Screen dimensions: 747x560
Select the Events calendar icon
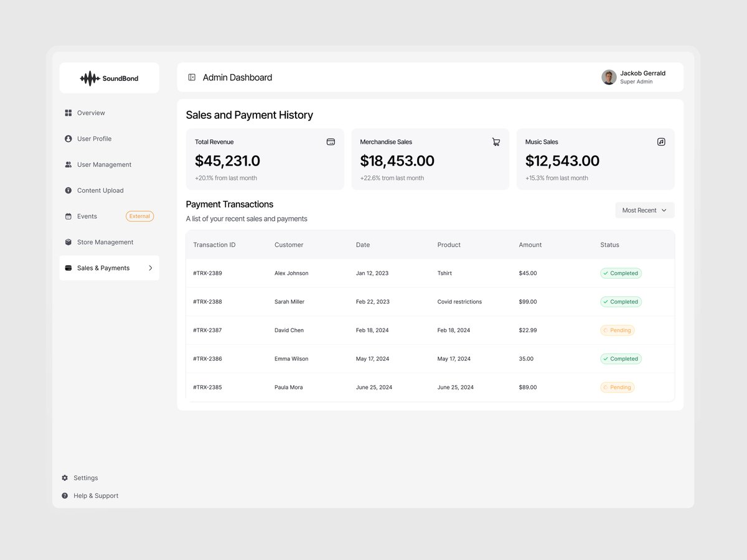(x=68, y=216)
